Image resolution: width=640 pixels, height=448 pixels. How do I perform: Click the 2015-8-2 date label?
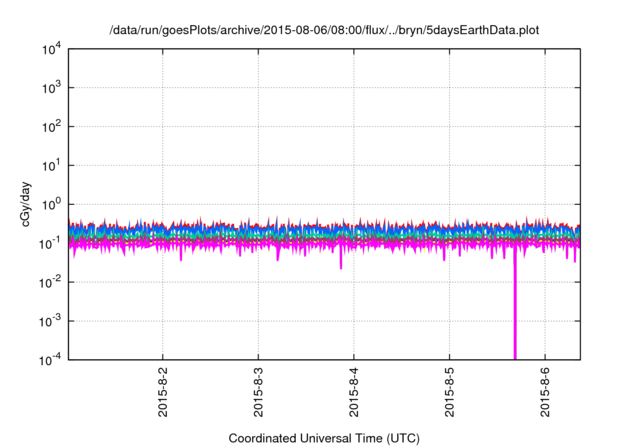[x=163, y=392]
